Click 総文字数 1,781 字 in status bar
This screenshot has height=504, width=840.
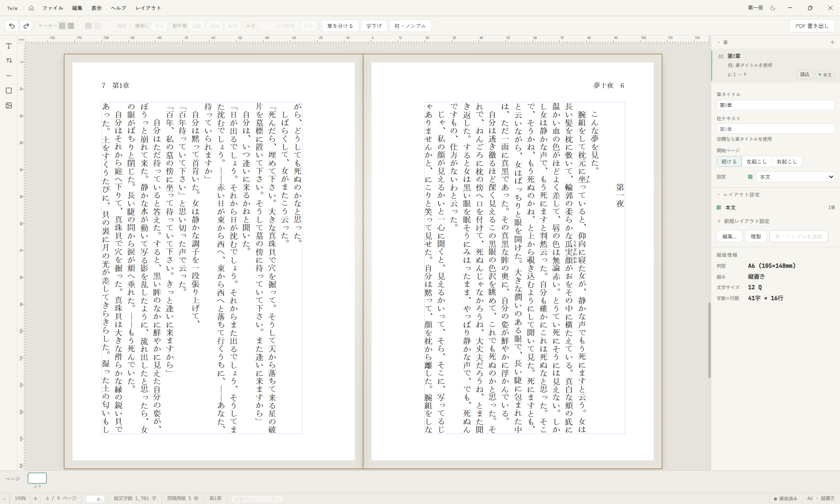[x=135, y=498]
